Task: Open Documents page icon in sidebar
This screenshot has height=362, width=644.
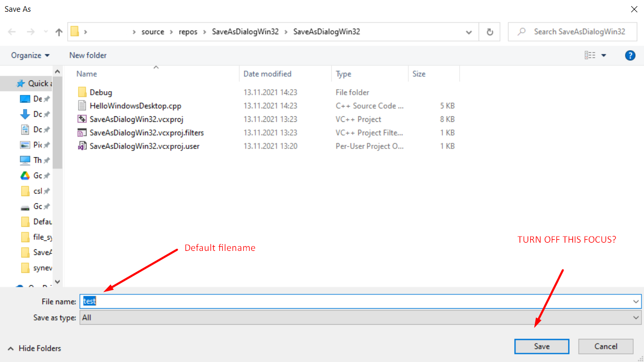Action: [x=25, y=130]
